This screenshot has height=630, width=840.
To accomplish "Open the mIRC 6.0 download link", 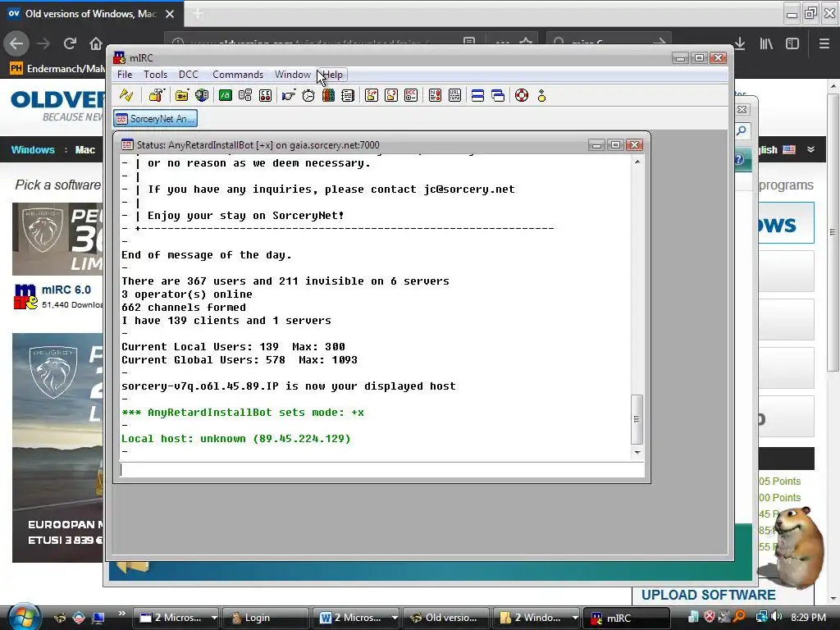I will tap(66, 290).
